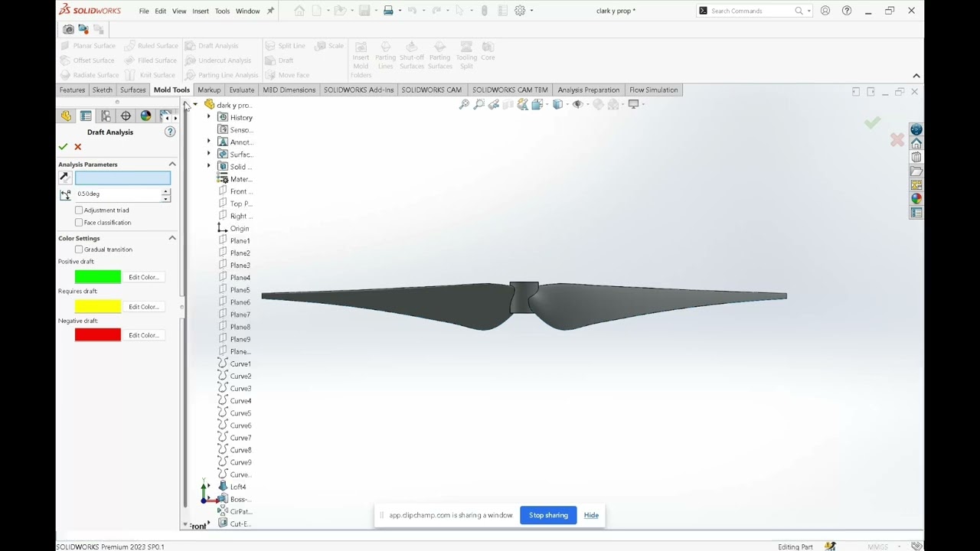Click the Print icon in the title toolbar

[388, 11]
